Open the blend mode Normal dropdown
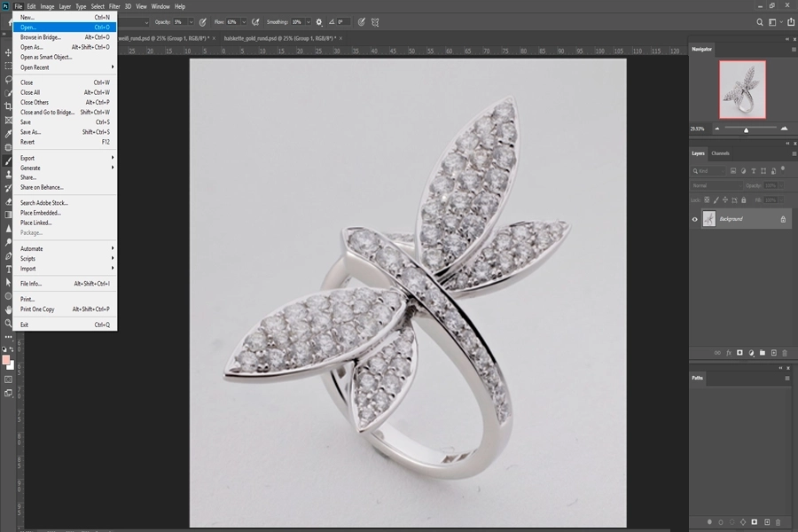The width and height of the screenshot is (798, 532). [716, 185]
